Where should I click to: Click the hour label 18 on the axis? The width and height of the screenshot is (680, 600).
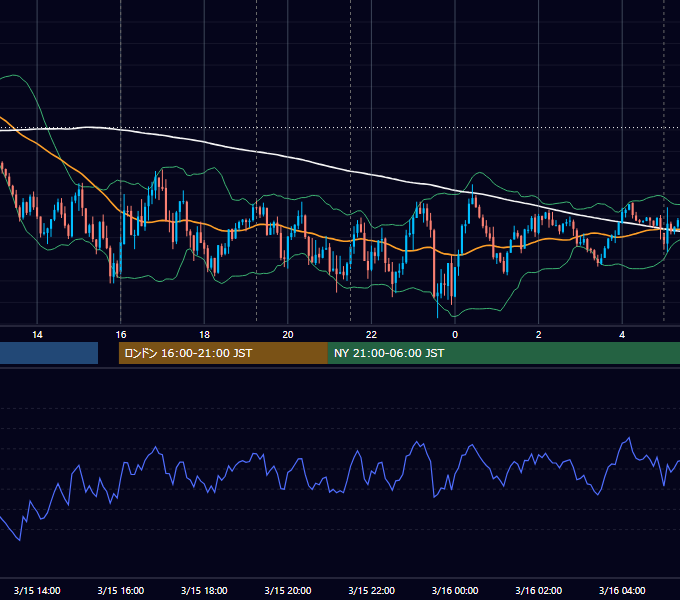[x=204, y=335]
